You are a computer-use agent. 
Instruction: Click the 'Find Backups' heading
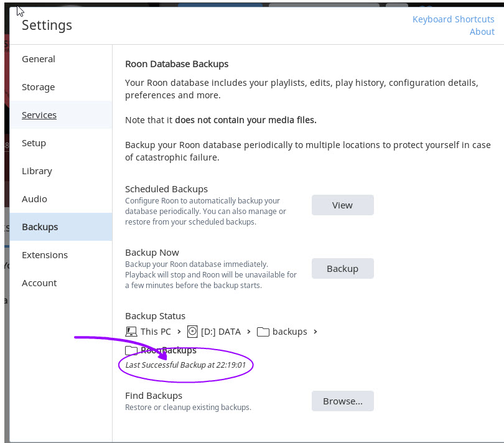(153, 396)
